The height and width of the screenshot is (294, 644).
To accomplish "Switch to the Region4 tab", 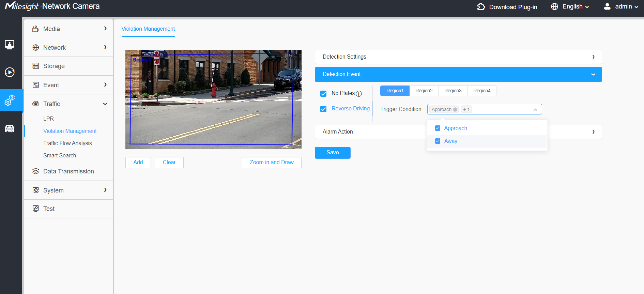I will point(482,91).
